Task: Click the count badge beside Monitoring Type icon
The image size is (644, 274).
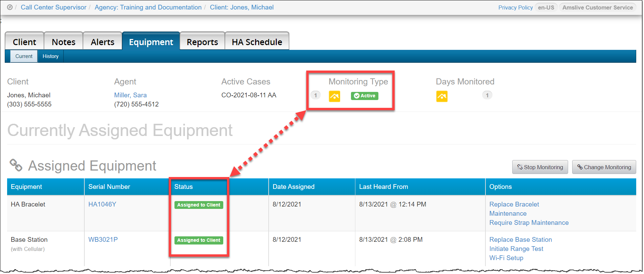Action: [315, 95]
